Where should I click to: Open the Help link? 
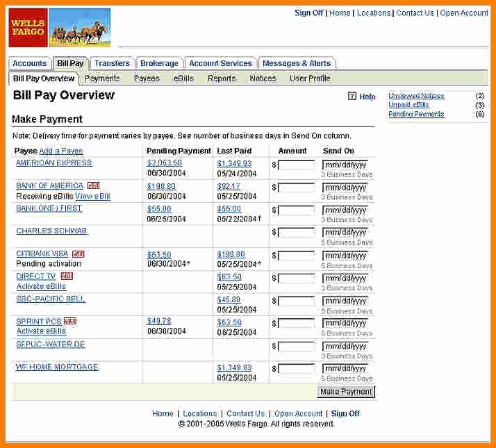pos(367,97)
